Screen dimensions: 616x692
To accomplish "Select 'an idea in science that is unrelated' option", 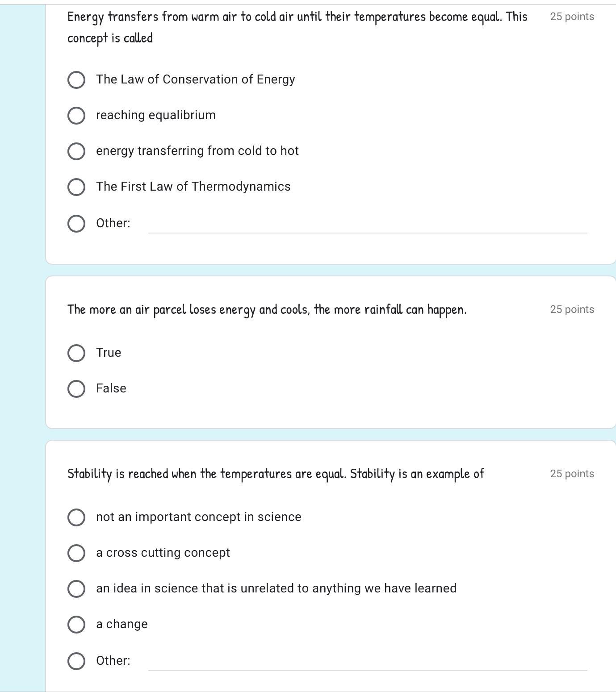I will (76, 589).
